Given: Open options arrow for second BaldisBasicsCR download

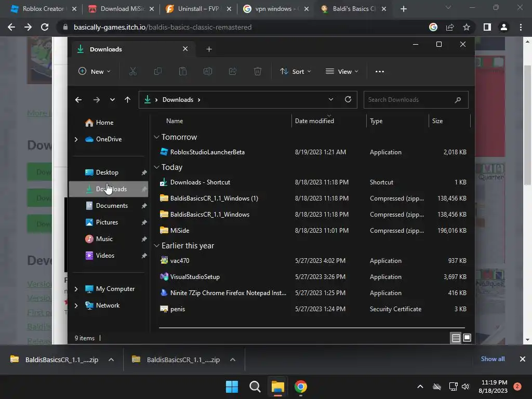Looking at the screenshot, I should pyautogui.click(x=232, y=360).
